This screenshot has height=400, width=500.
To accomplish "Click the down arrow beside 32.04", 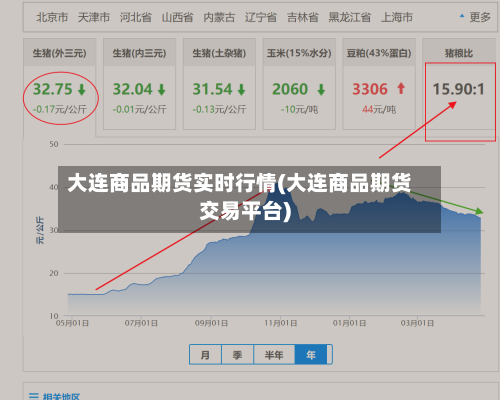I will point(162,90).
